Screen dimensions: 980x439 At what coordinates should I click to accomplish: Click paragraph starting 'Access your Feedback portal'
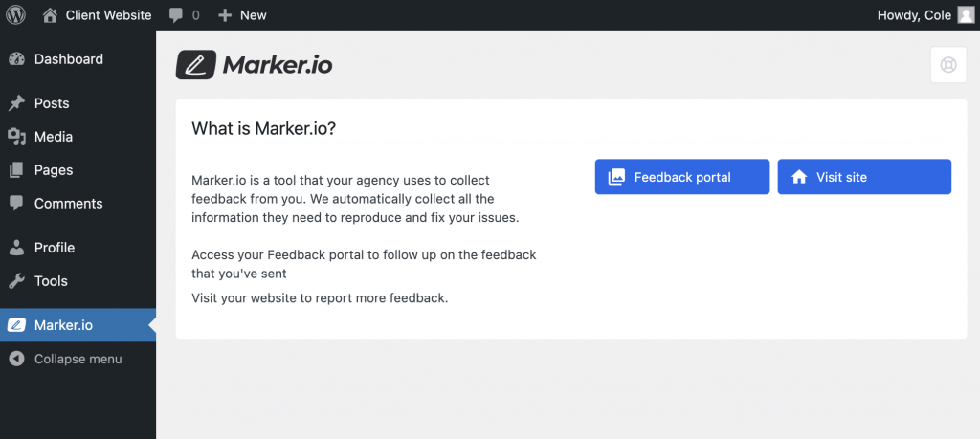[x=364, y=264]
